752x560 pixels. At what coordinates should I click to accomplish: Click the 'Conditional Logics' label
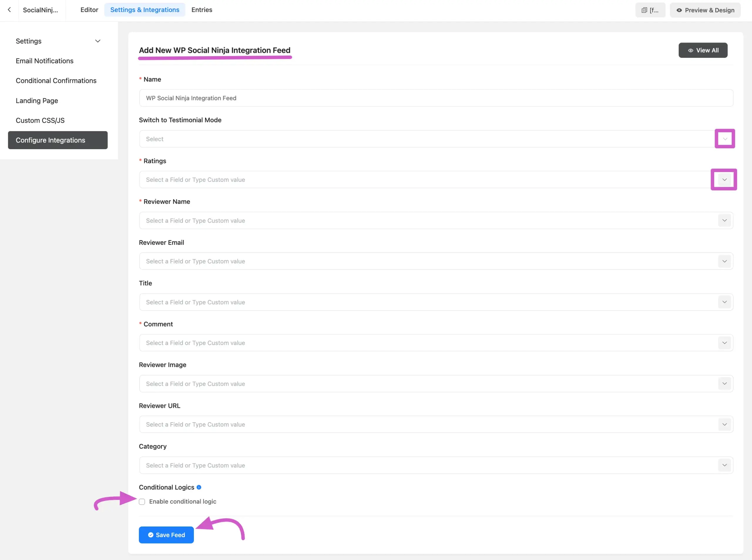[167, 487]
